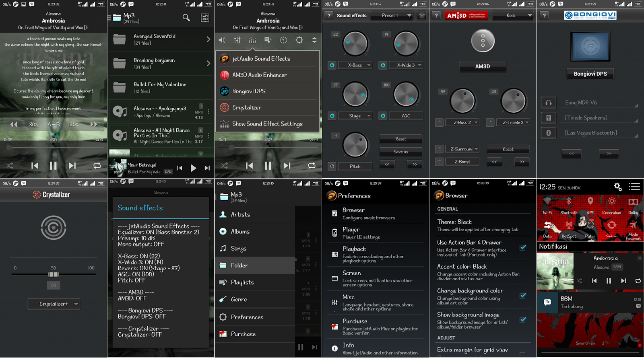Enable Mode Pesawat airplane quick setting
Image resolution: width=644 pixels, height=358 pixels.
point(633,230)
